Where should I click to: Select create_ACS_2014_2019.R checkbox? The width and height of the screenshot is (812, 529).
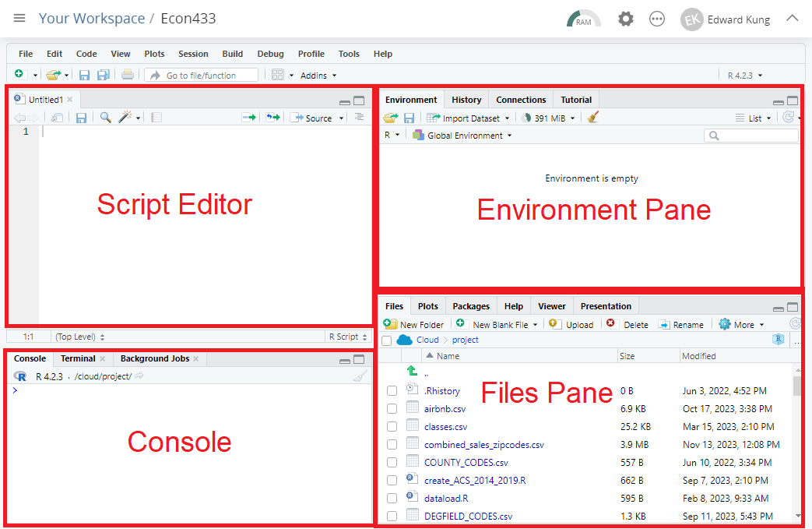tap(392, 480)
